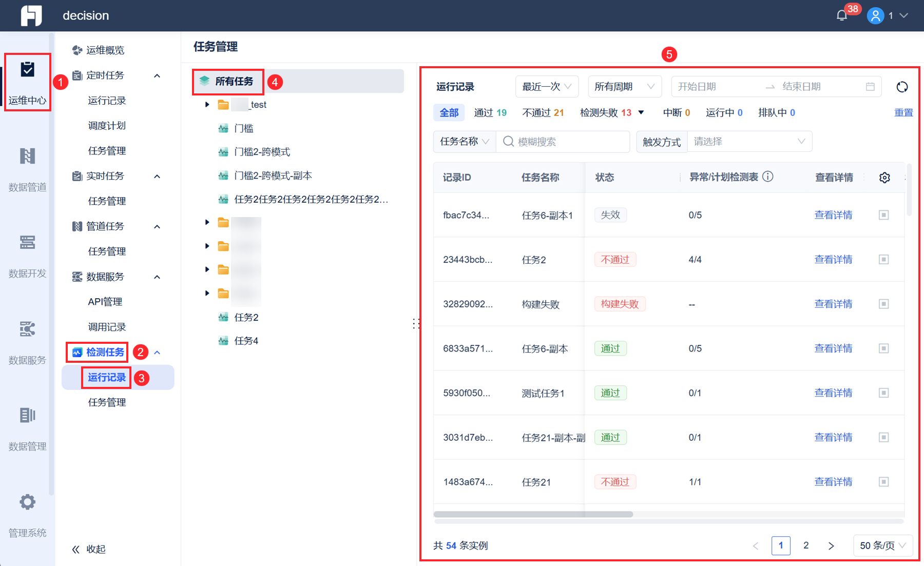This screenshot has height=566, width=924.
Task: Click the stop icon for row 23443bcb
Action: (883, 260)
